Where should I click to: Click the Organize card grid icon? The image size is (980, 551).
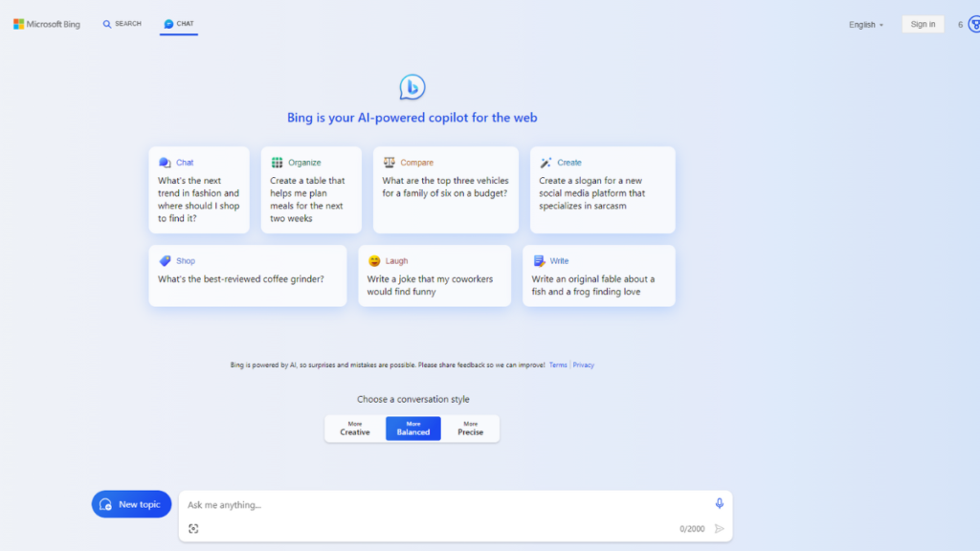277,163
